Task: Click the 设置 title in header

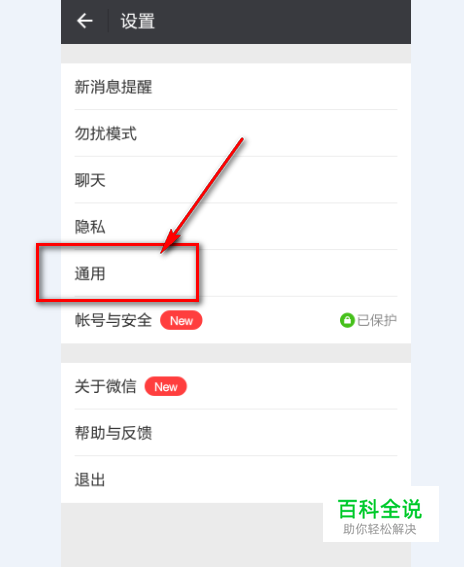Action: click(x=137, y=21)
